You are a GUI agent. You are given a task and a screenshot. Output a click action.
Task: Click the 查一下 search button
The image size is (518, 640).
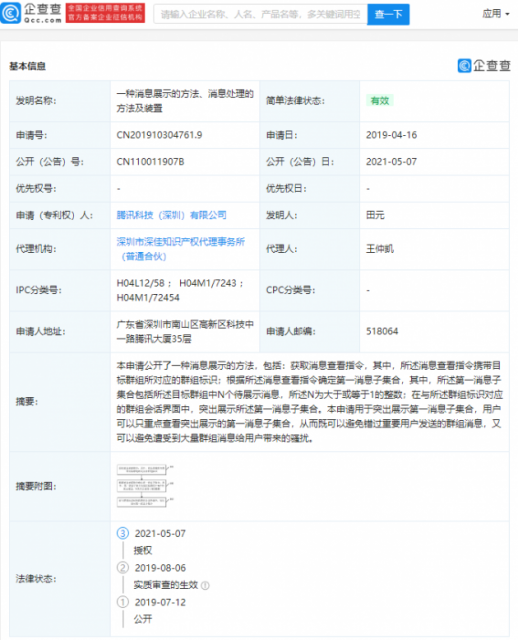click(388, 15)
